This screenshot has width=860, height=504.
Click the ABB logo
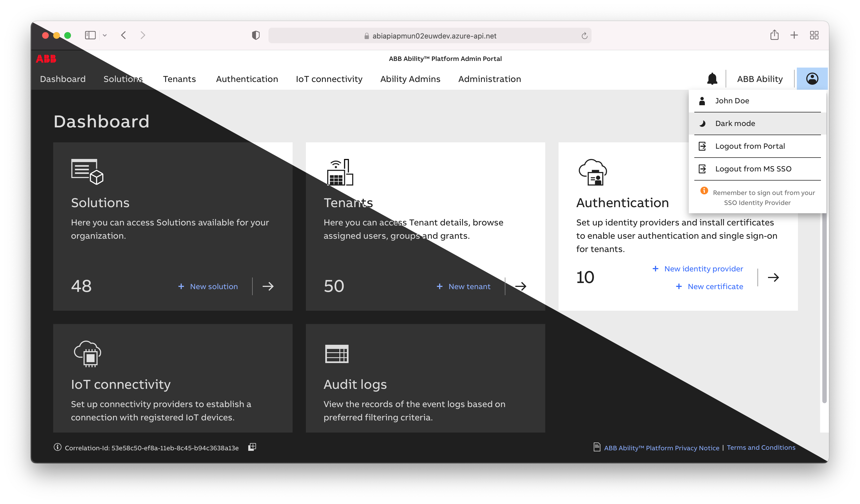(46, 59)
